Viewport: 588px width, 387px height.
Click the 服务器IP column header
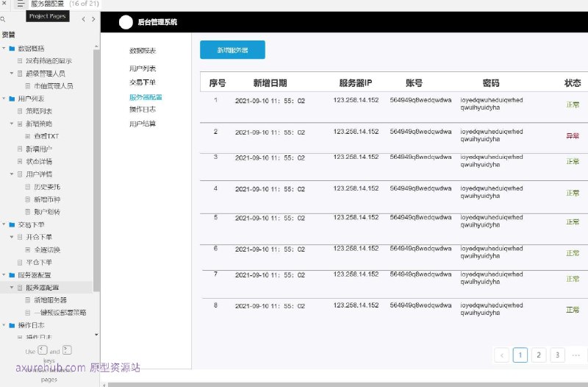(x=356, y=83)
